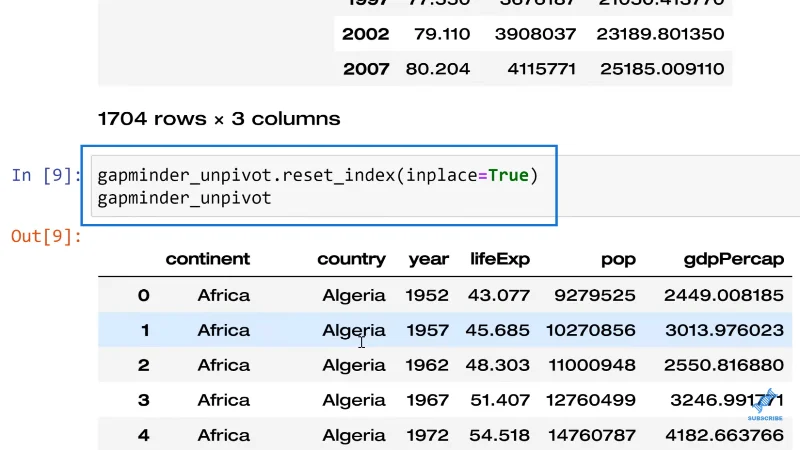Click the Subscribe DNA icon watermark
800x450 pixels.
point(765,405)
